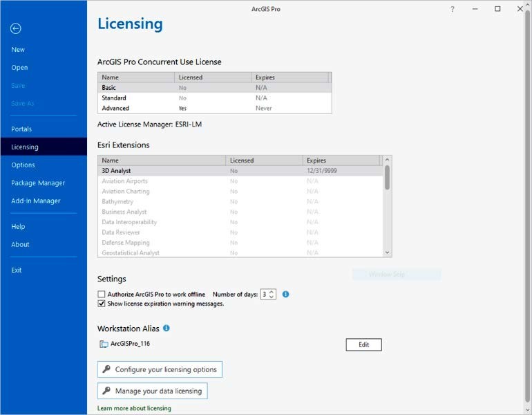This screenshot has width=532, height=415.
Task: Select the Bathymetry extension row
Action: (240, 201)
